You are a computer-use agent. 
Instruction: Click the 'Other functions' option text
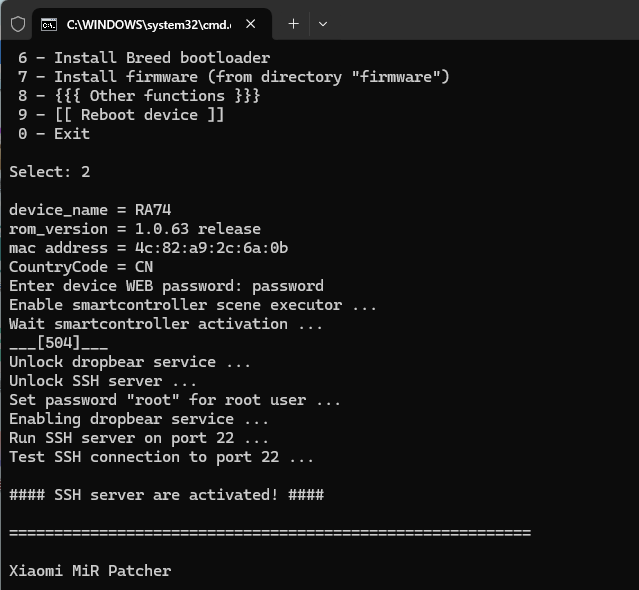[x=157, y=96]
